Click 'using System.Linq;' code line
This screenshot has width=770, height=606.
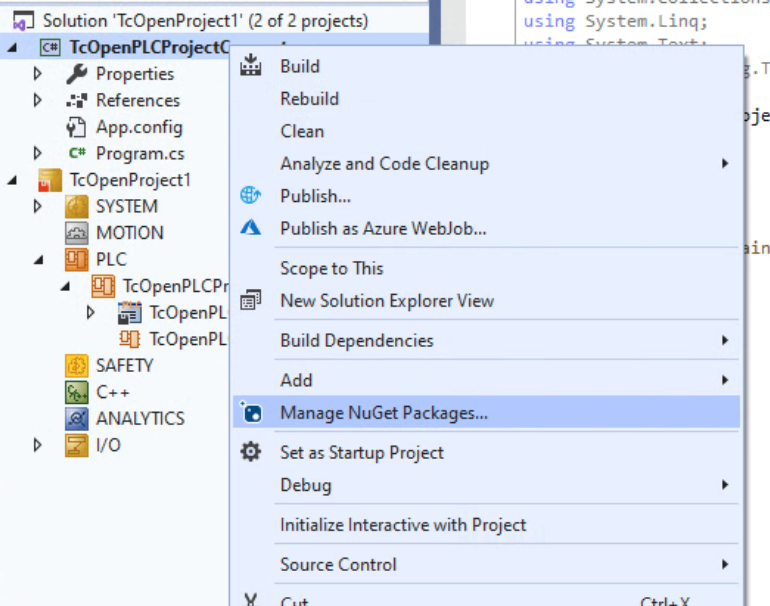(616, 21)
